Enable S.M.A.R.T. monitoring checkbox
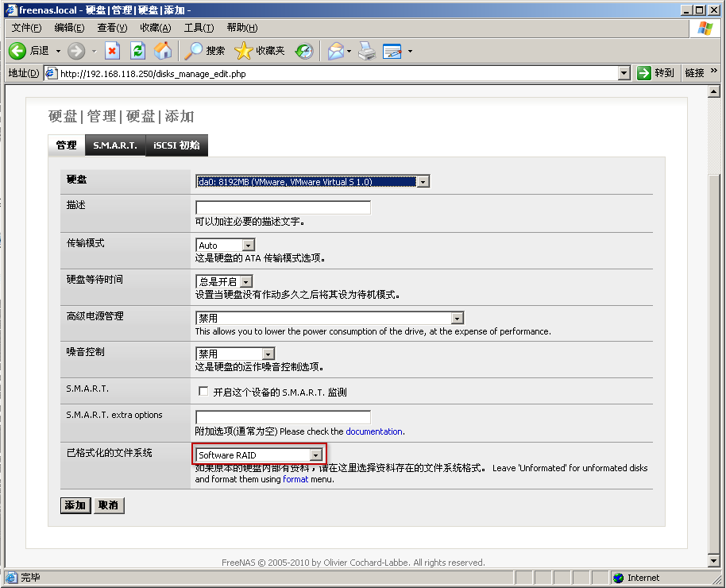Image resolution: width=726 pixels, height=588 pixels. 203,391
